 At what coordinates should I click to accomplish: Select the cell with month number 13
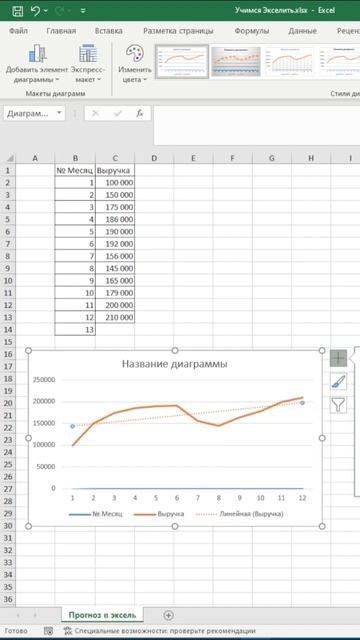point(75,329)
